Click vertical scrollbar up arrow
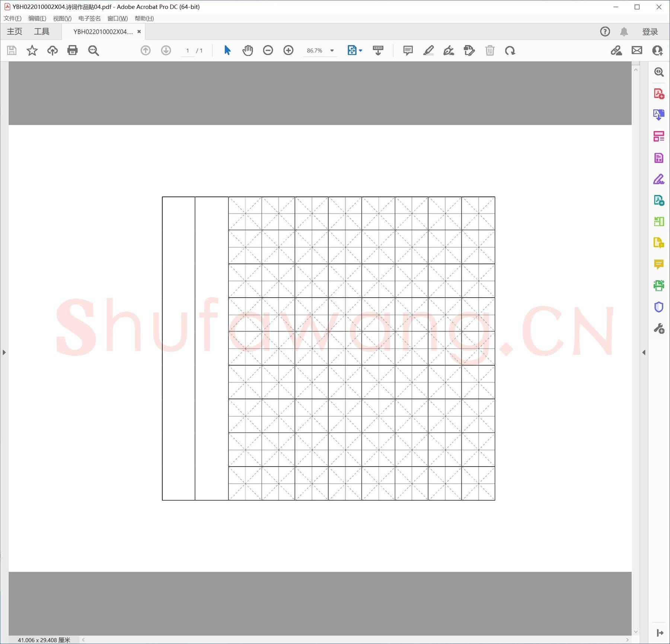Image resolution: width=670 pixels, height=644 pixels. (x=636, y=70)
